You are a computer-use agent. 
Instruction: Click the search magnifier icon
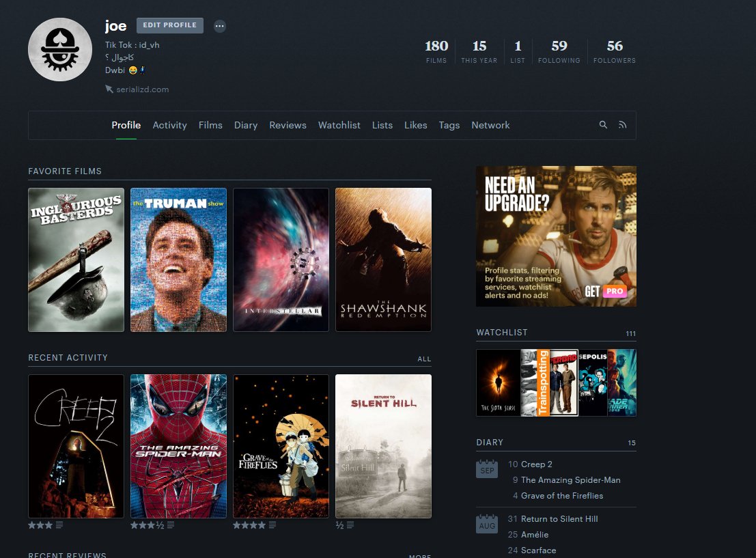603,125
